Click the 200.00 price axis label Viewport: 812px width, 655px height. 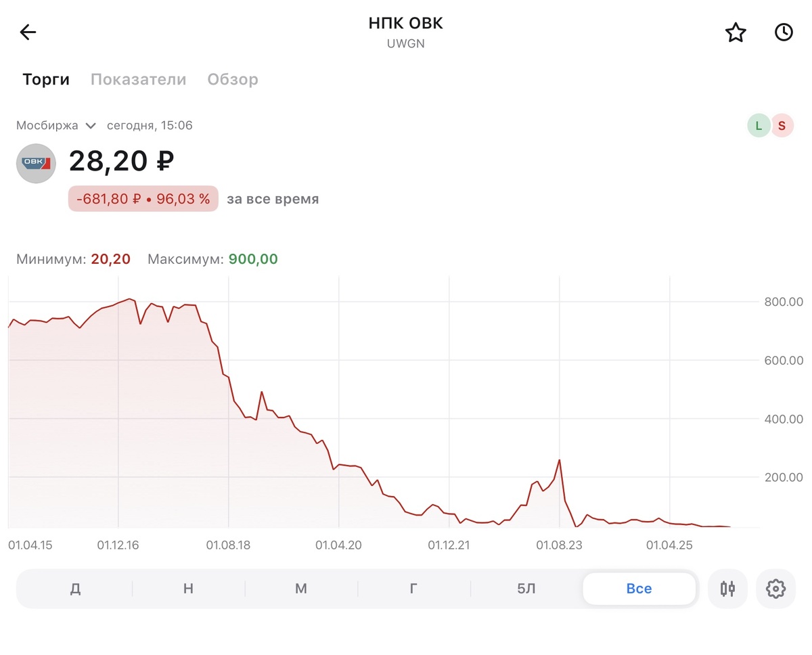(x=784, y=478)
